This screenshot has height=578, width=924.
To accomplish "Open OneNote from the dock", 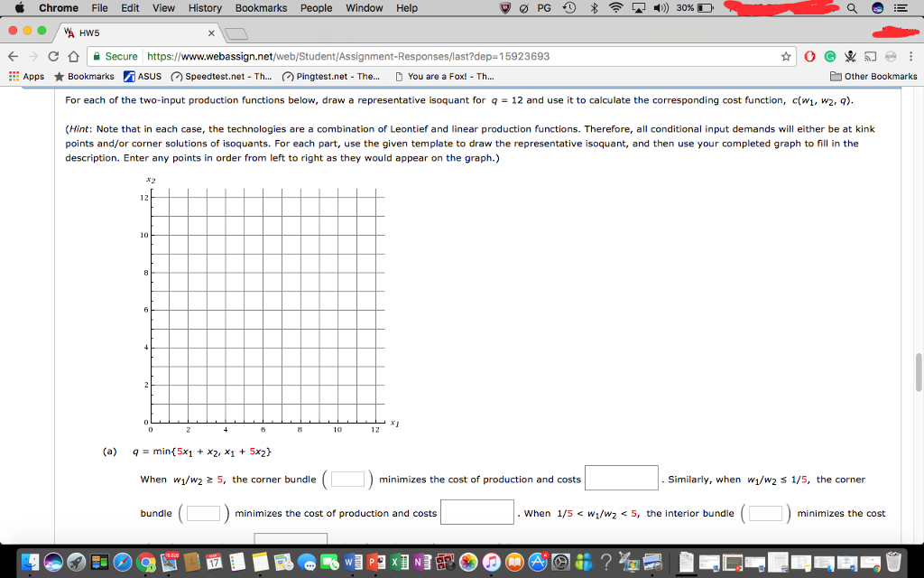I will (421, 562).
